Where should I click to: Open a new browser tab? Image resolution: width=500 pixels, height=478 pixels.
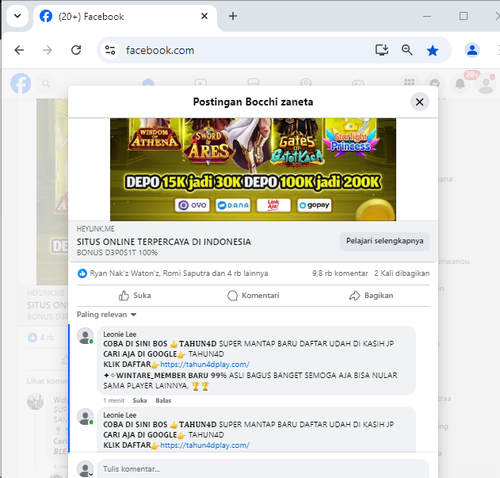click(233, 16)
